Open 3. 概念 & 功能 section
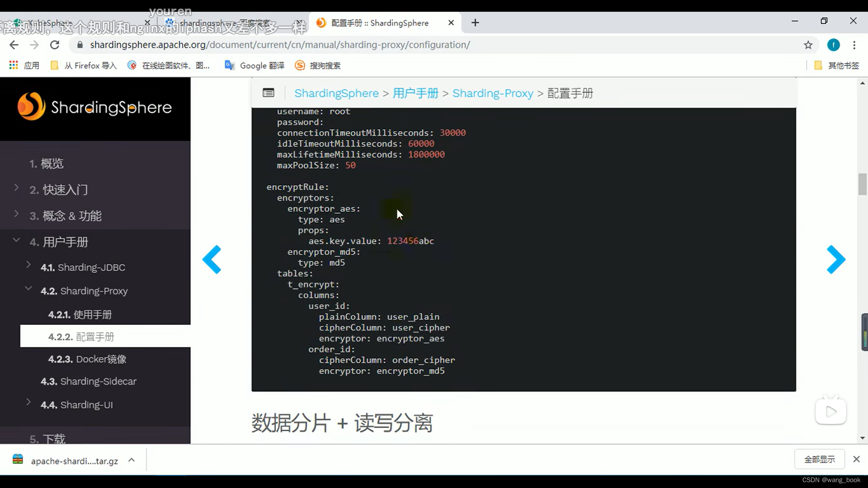The height and width of the screenshot is (488, 868). [66, 216]
